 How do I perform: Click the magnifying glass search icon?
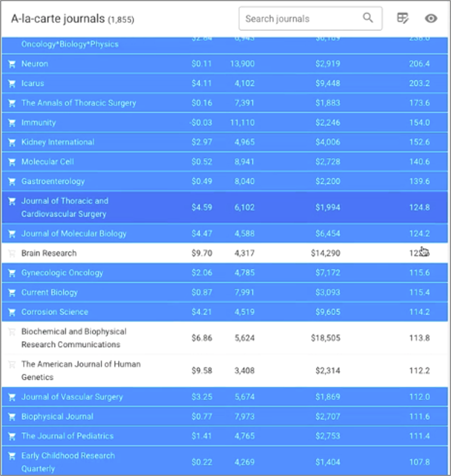pos(368,18)
